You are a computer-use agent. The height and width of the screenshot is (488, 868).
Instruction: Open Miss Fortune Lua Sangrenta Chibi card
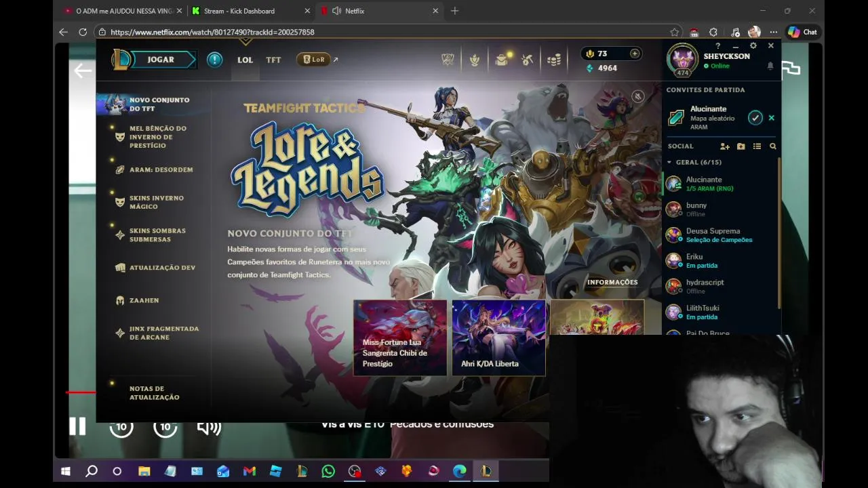coord(400,338)
